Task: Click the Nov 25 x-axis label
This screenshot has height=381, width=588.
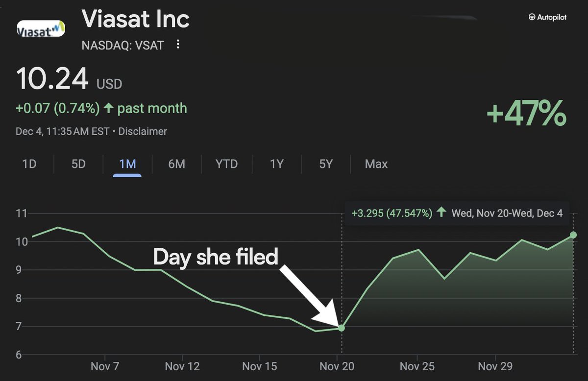Action: click(417, 367)
